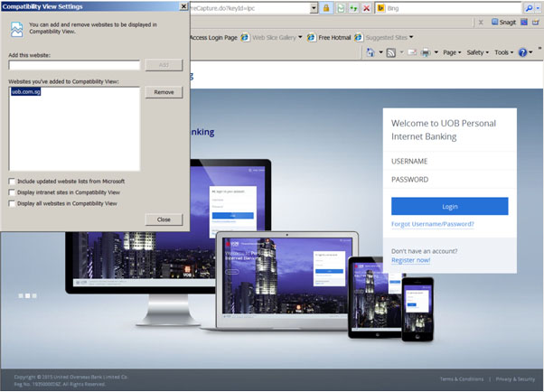Click the USERNAME input field

pyautogui.click(x=450, y=162)
